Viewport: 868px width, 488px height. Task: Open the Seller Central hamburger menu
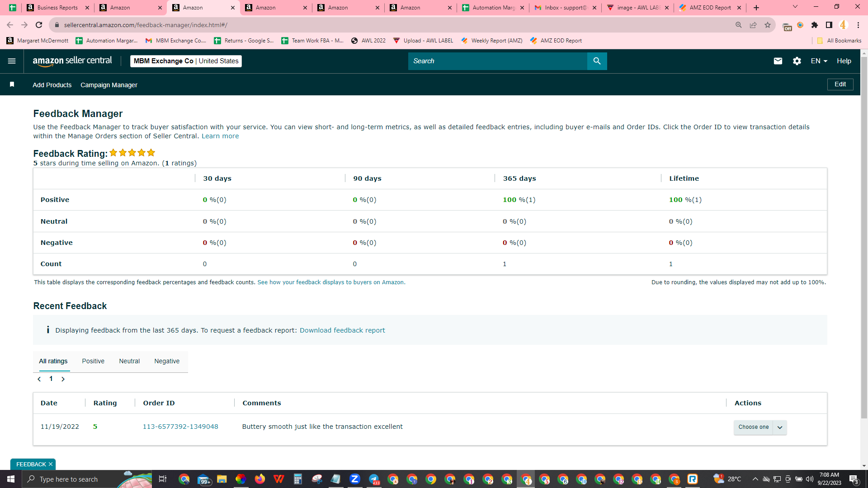[x=12, y=61]
